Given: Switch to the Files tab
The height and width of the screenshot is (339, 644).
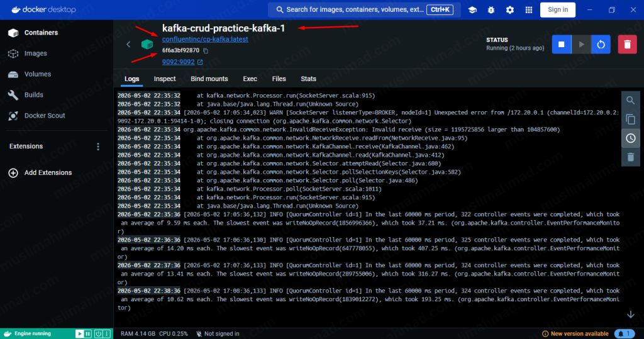Looking at the screenshot, I should click(279, 79).
